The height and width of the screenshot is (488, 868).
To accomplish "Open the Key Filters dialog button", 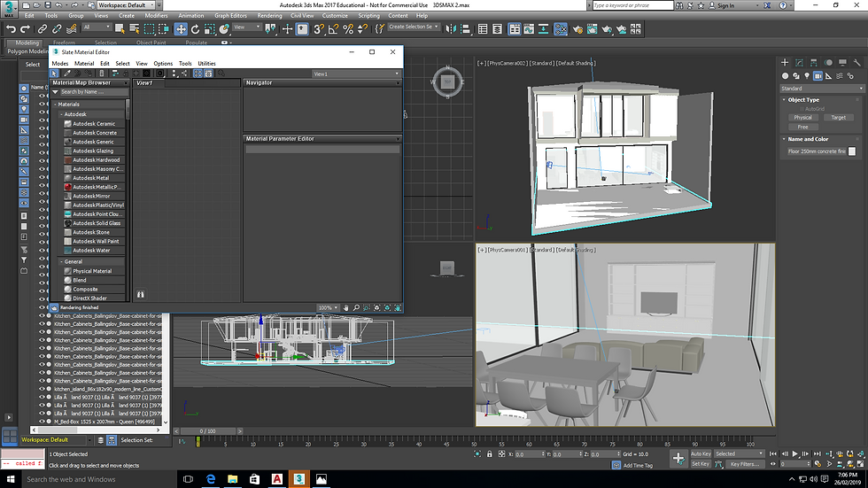I will coord(745,464).
